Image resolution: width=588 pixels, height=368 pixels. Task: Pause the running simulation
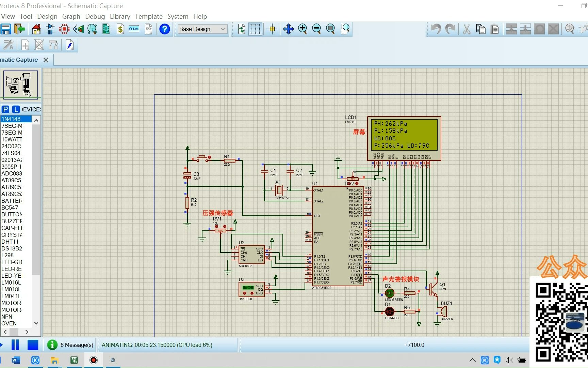click(15, 345)
